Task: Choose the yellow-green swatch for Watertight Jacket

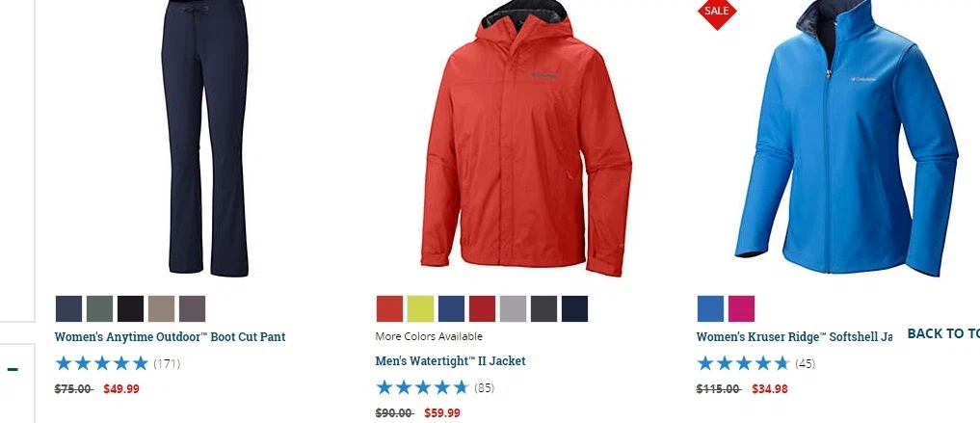Action: click(x=421, y=308)
